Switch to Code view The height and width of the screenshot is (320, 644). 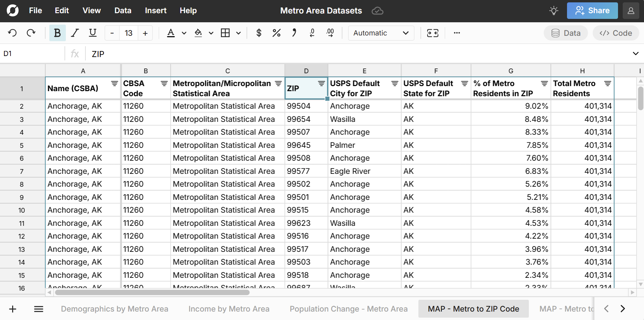click(615, 33)
